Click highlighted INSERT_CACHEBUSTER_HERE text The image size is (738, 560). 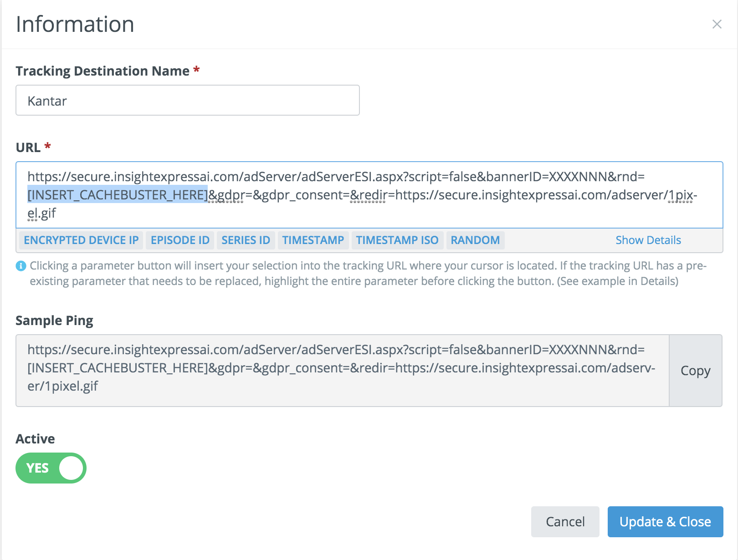118,195
